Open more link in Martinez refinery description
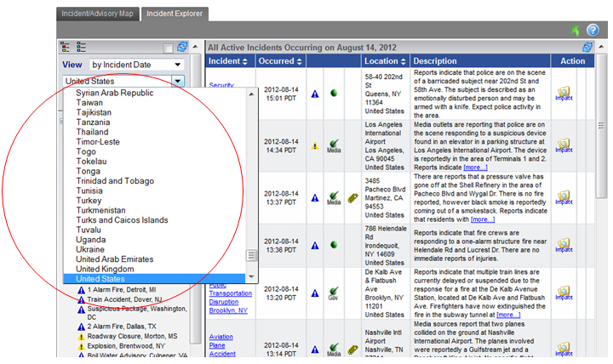Viewport: 613px width, 364px height. pos(483,219)
